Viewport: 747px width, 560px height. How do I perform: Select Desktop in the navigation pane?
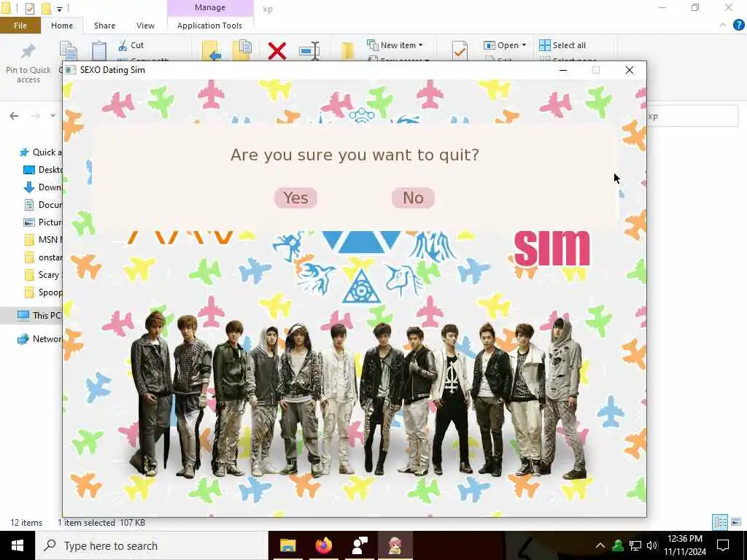(x=43, y=169)
